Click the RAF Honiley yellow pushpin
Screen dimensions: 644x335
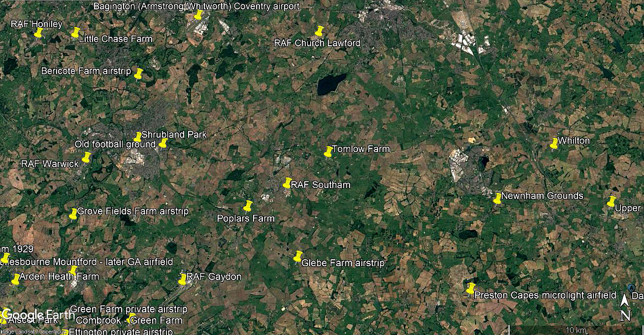coord(38,32)
